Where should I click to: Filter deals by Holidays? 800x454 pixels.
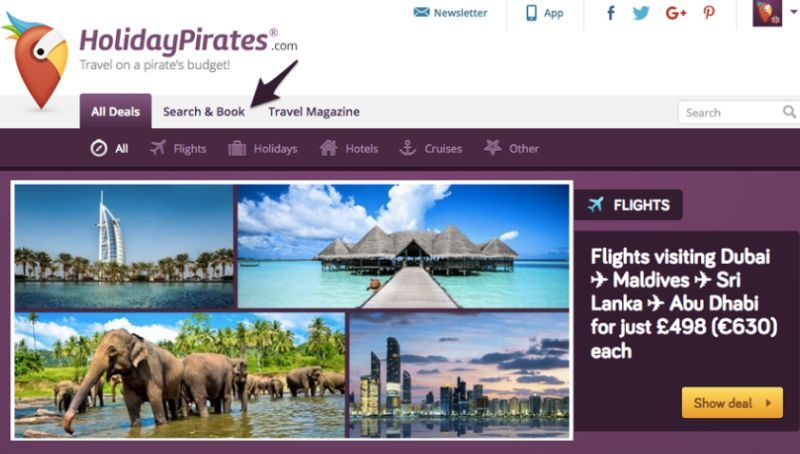tap(263, 148)
